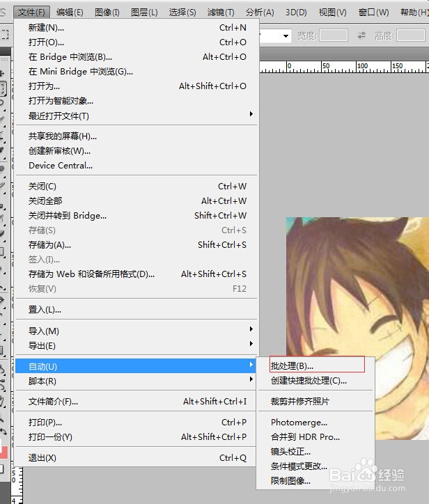Open the 视图(V) menu
This screenshot has width=429, height=504.
[x=332, y=13]
